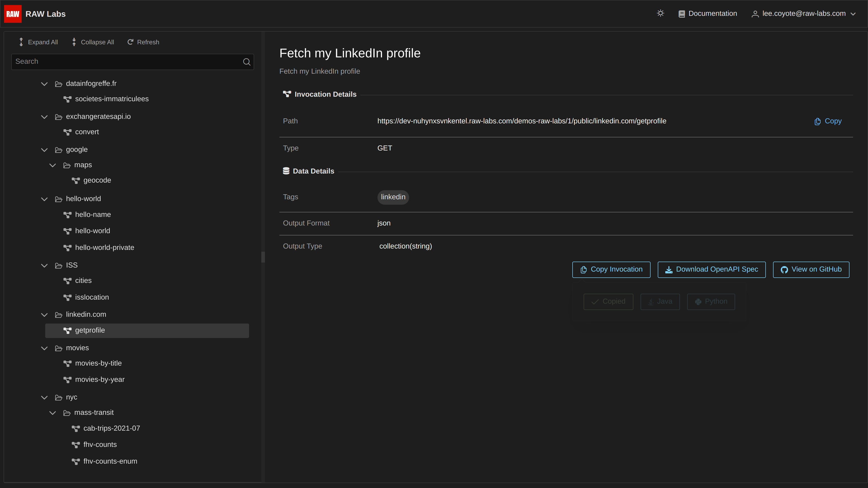Click the fhv-counts endpoint icon
Screen dimensions: 868x488
pos(76,445)
